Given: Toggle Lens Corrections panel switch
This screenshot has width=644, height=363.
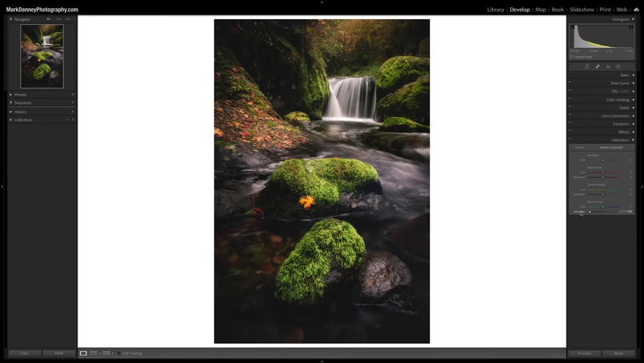Looking at the screenshot, I should click(x=570, y=115).
